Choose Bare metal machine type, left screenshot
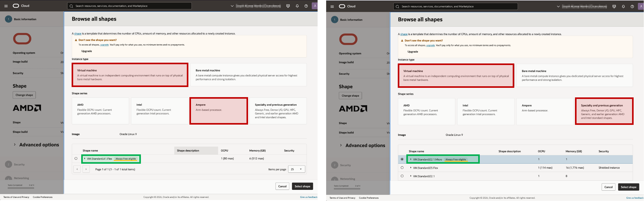 point(248,75)
